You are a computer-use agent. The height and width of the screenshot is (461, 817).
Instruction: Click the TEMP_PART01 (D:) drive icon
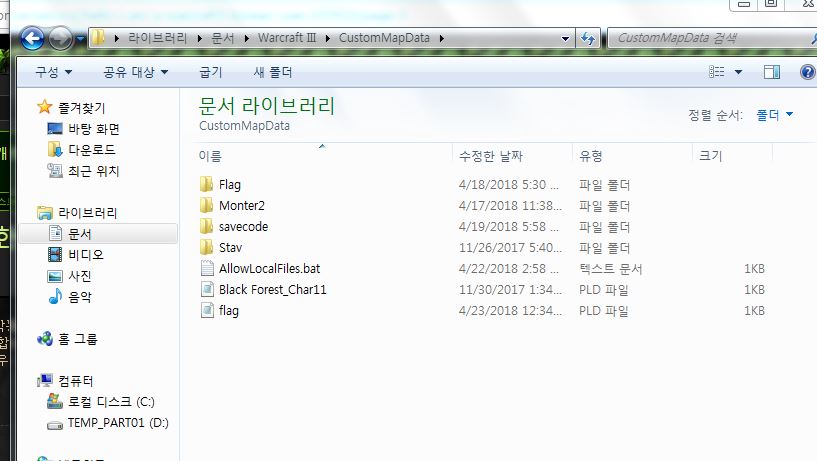click(55, 425)
